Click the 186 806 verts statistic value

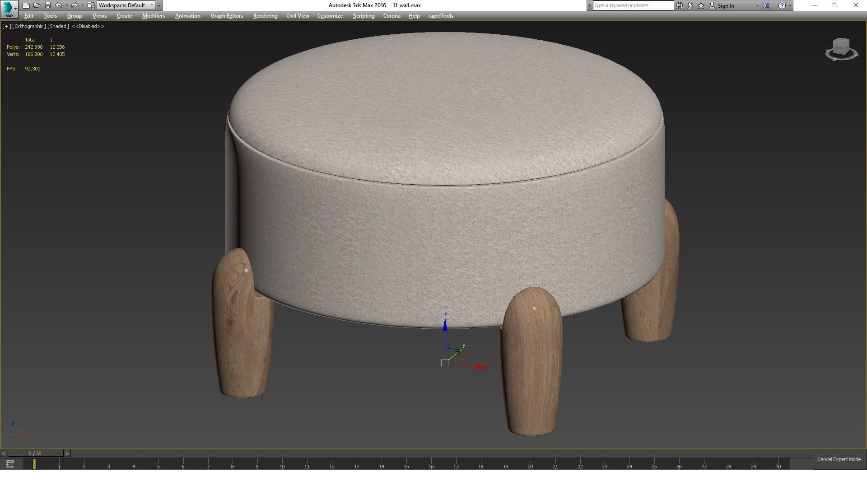pos(34,54)
